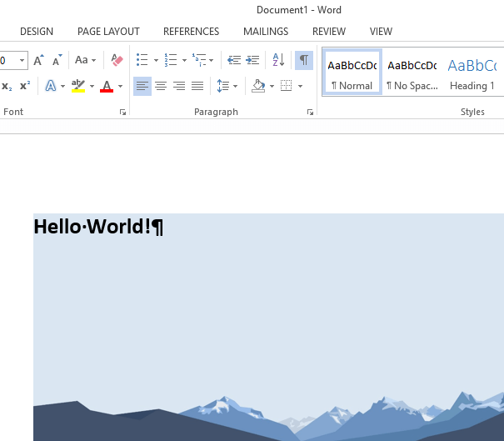Toggle subscript formatting

(7, 86)
